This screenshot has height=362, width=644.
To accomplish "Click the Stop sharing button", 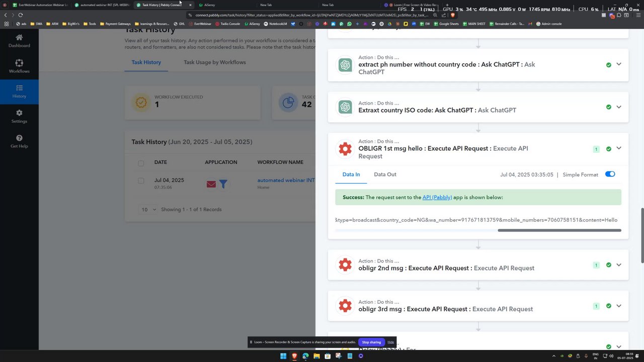I will click(372, 342).
